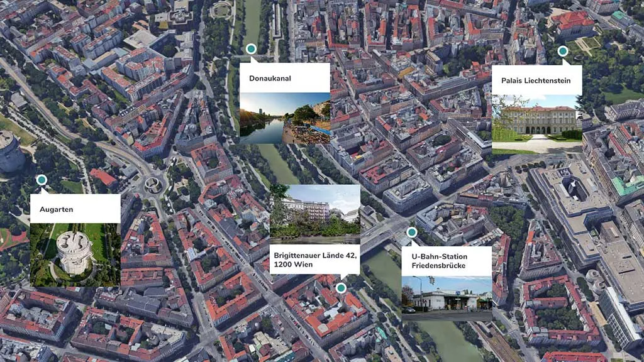Click the Augarten map pin
The image size is (644, 362).
[x=41, y=179]
